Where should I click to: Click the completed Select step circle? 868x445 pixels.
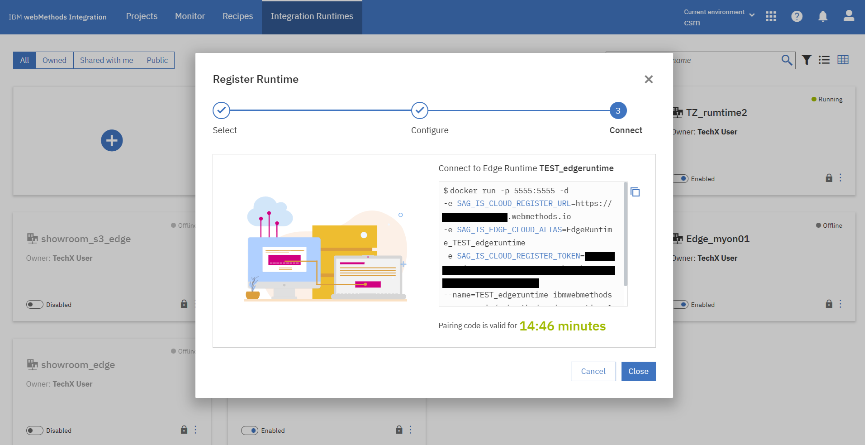click(x=222, y=110)
